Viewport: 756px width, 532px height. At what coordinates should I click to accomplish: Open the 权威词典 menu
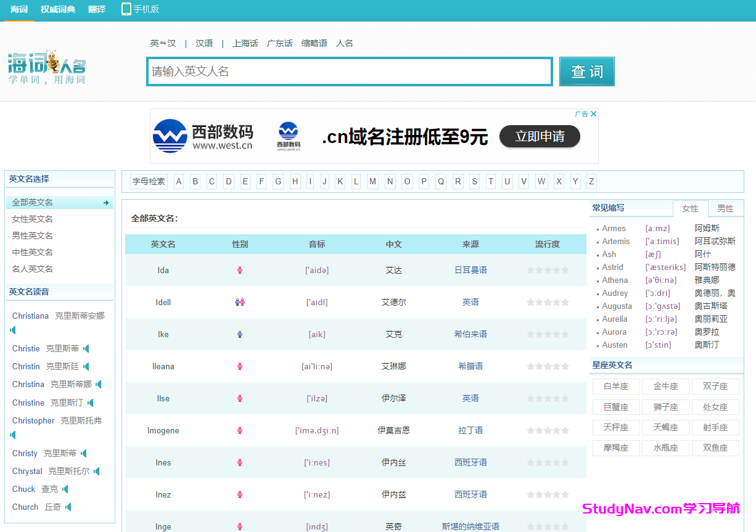[58, 9]
